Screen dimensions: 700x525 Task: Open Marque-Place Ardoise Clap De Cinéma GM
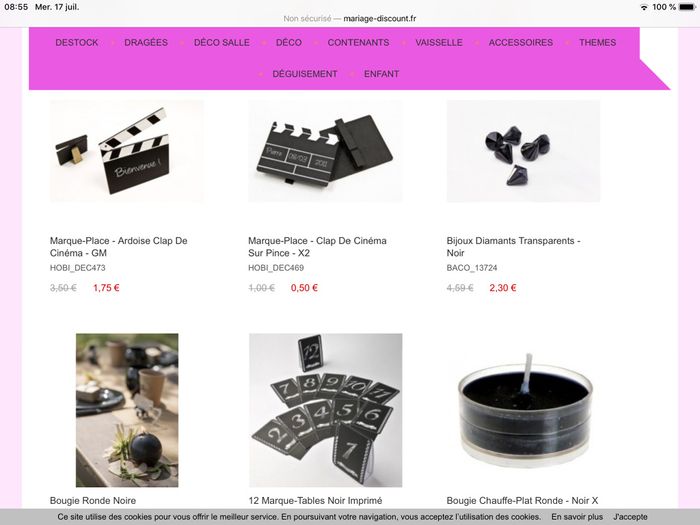[x=118, y=246]
